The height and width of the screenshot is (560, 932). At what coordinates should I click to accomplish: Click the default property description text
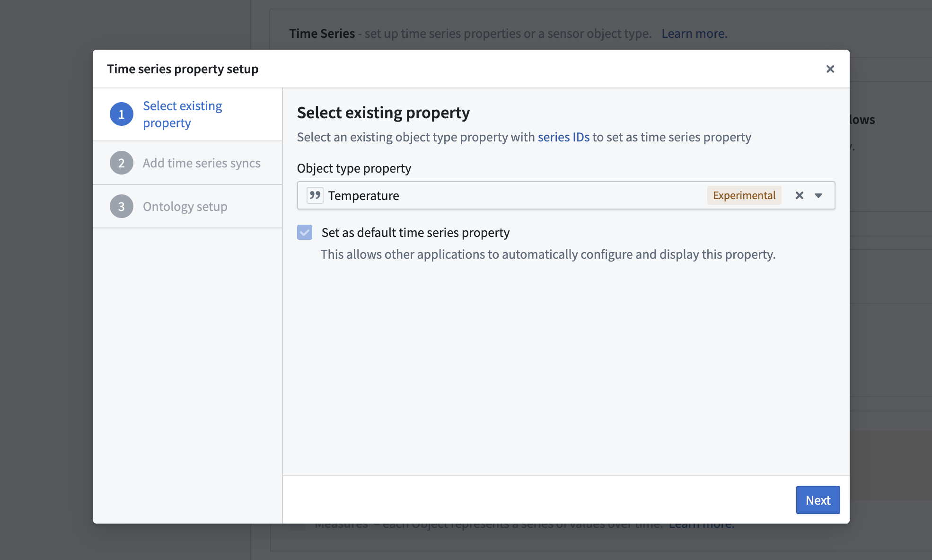click(x=548, y=254)
